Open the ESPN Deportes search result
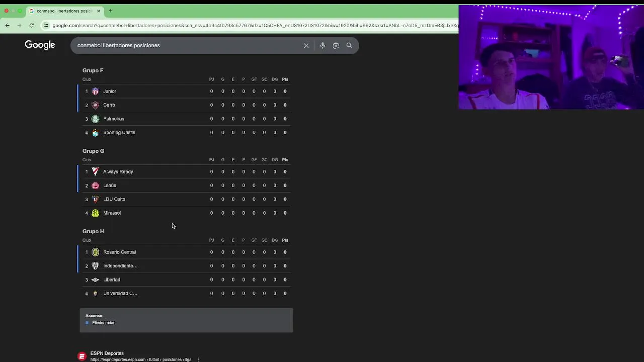This screenshot has width=644, height=362. [107, 353]
